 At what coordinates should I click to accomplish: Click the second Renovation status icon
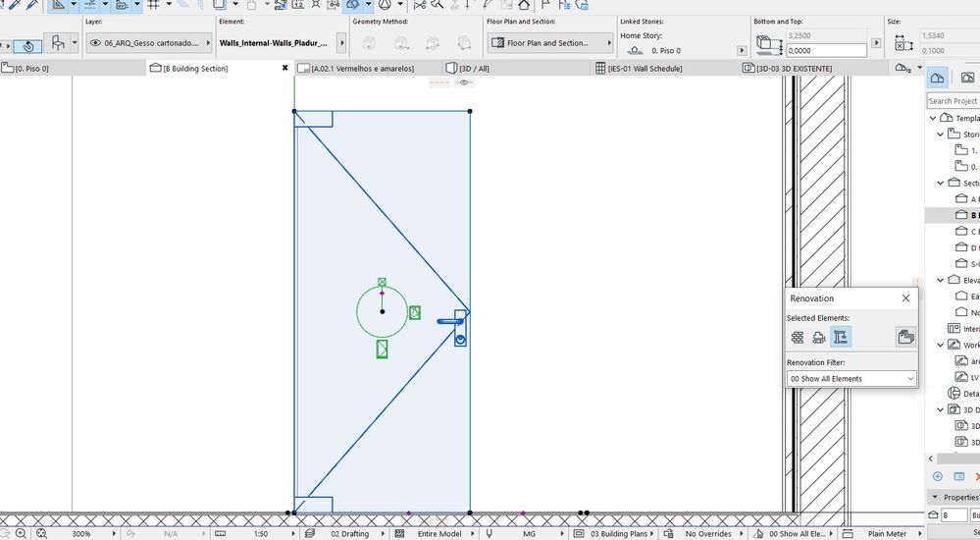tap(819, 338)
